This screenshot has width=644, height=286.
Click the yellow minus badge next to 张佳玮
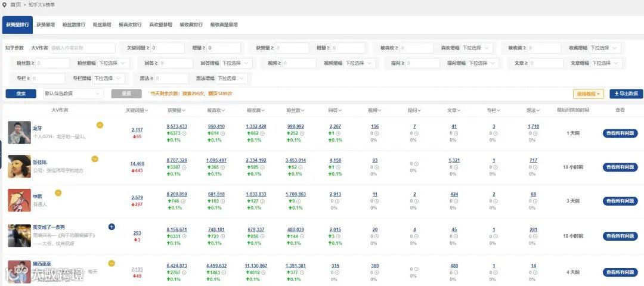pyautogui.click(x=95, y=159)
